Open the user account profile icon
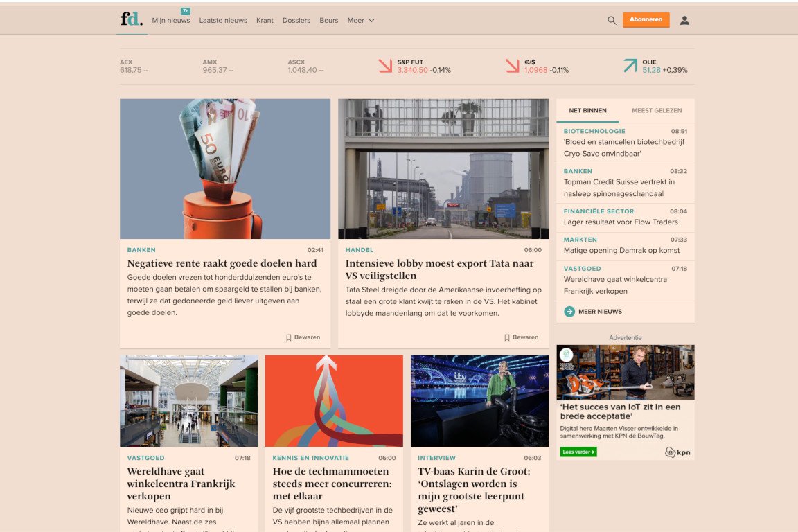Image resolution: width=798 pixels, height=532 pixels. pos(684,21)
